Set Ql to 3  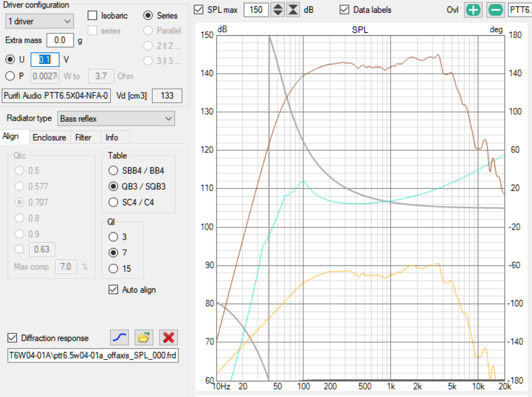(x=113, y=237)
